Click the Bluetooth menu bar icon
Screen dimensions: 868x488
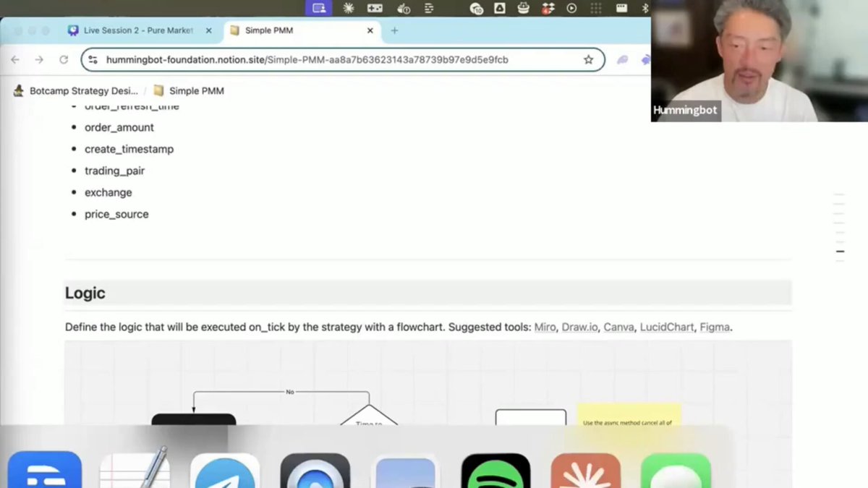coord(646,8)
